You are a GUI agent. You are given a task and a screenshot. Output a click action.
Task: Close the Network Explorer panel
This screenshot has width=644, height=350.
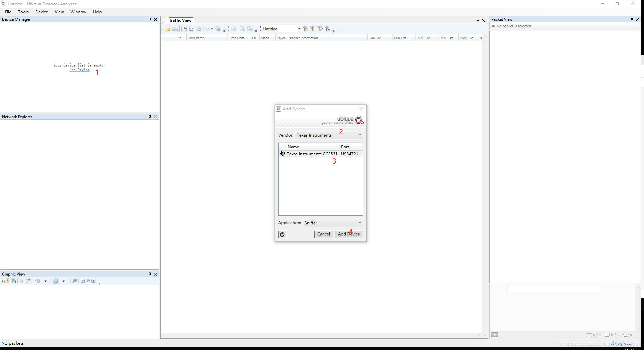tap(155, 117)
